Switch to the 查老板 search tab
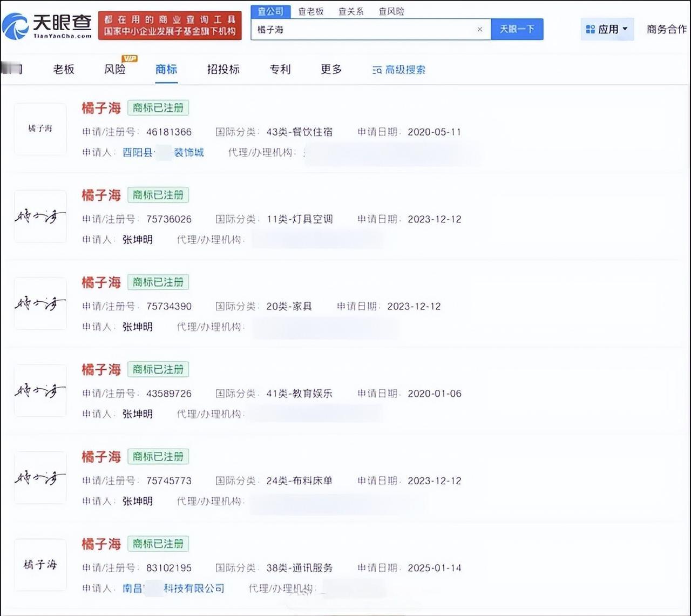 (x=310, y=11)
